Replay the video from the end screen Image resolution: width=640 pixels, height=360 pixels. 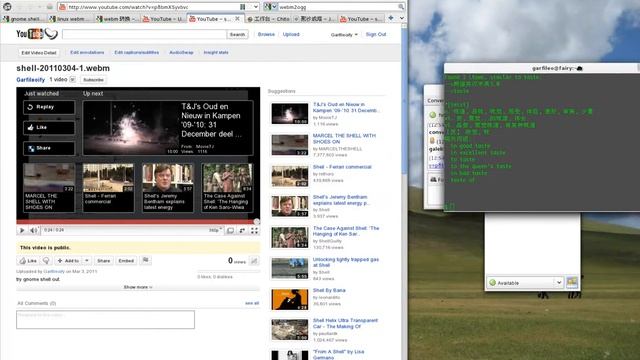click(49, 107)
